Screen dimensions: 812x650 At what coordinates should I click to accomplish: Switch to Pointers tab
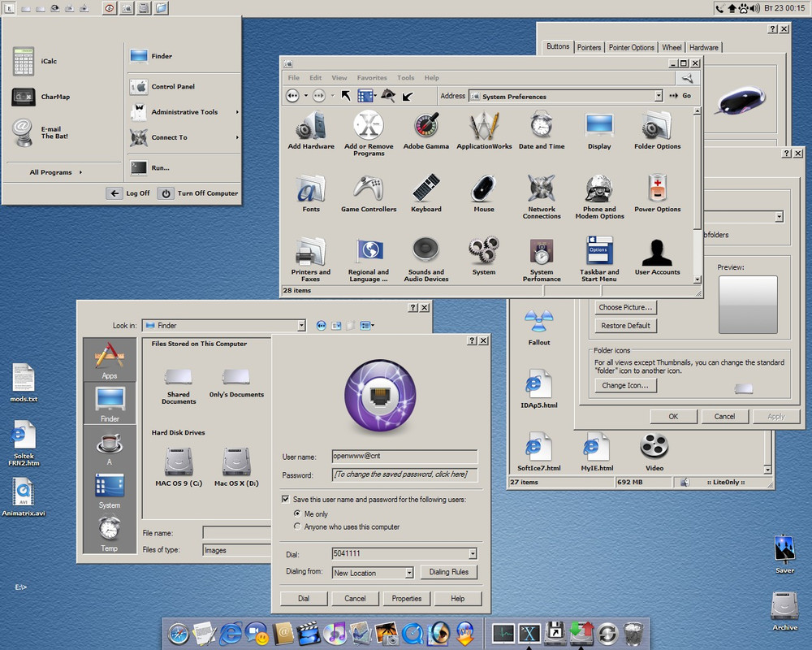589,47
